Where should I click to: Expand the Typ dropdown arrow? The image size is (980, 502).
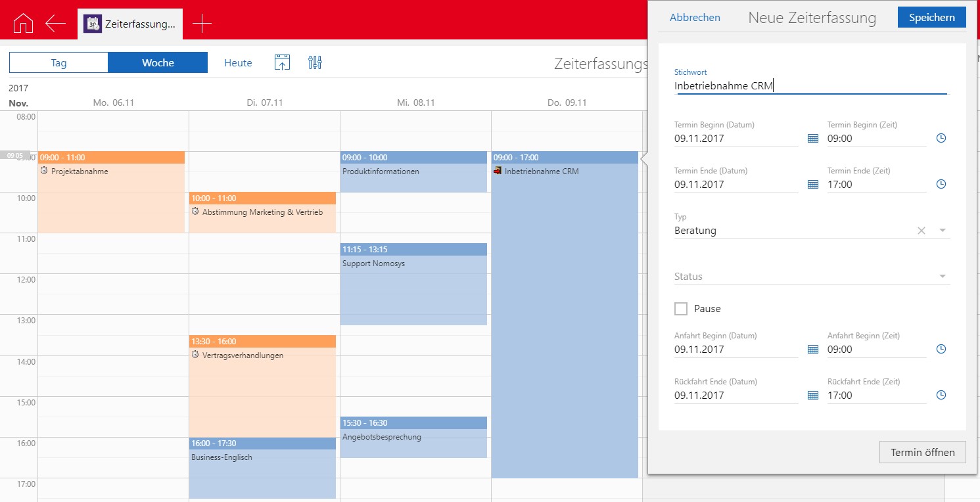943,231
